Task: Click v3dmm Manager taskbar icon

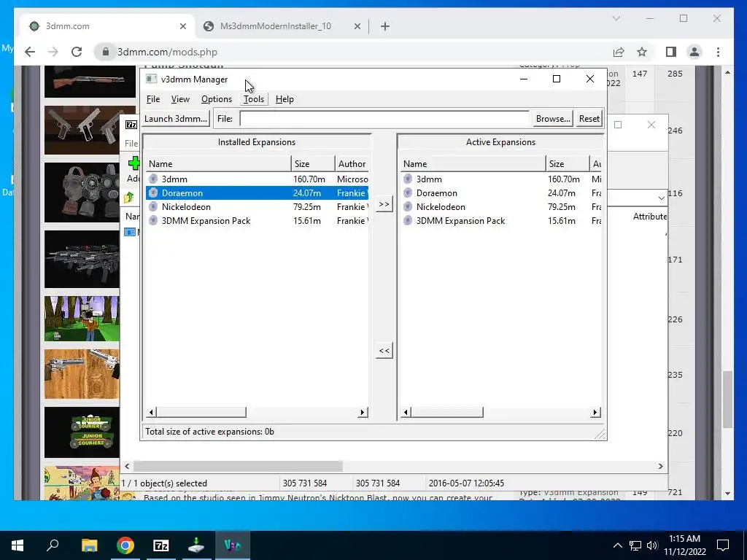Action: 233,545
